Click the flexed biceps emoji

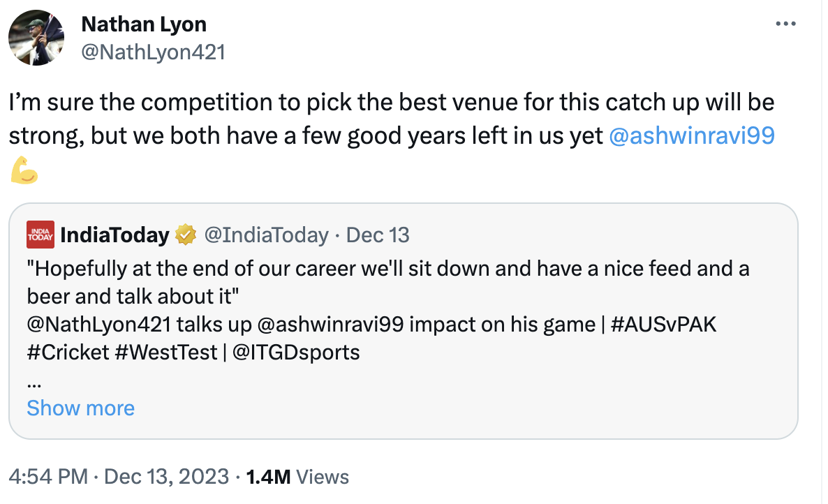coord(24,170)
